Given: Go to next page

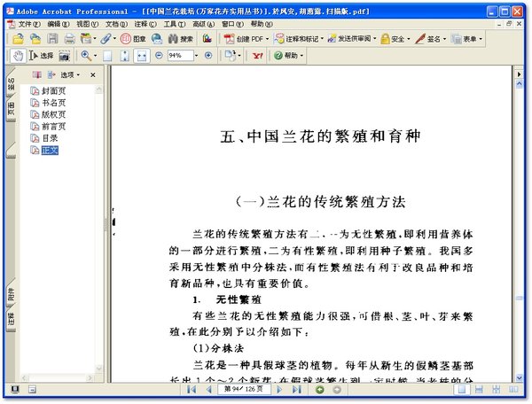Looking at the screenshot, I should [279, 390].
